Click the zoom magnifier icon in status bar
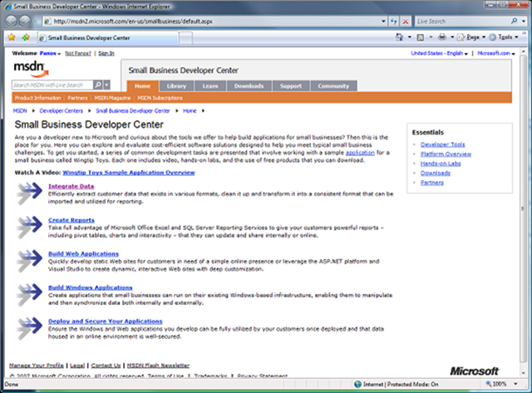Screen dimensions: 532x393 point(489,384)
